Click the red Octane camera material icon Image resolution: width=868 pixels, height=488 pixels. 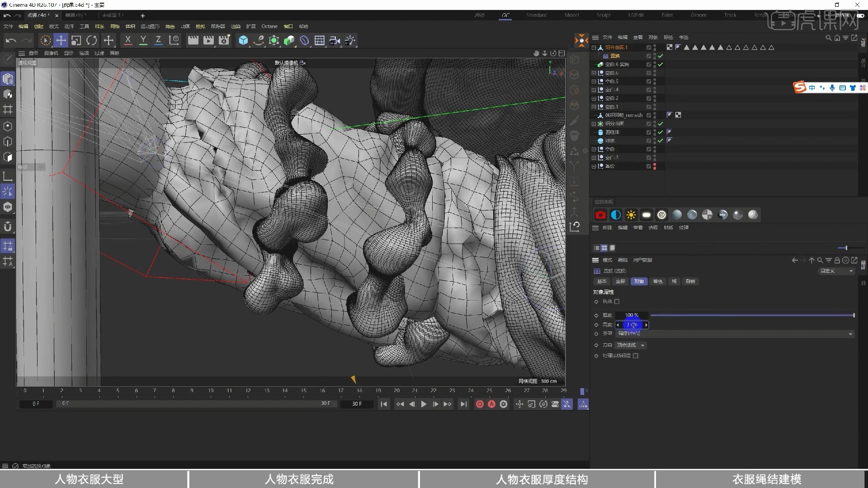pos(600,215)
